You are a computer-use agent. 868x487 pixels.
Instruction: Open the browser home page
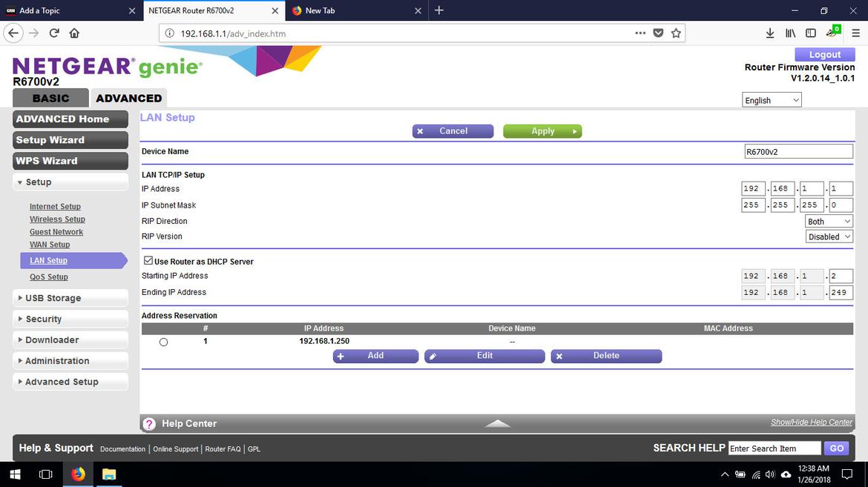tap(74, 33)
